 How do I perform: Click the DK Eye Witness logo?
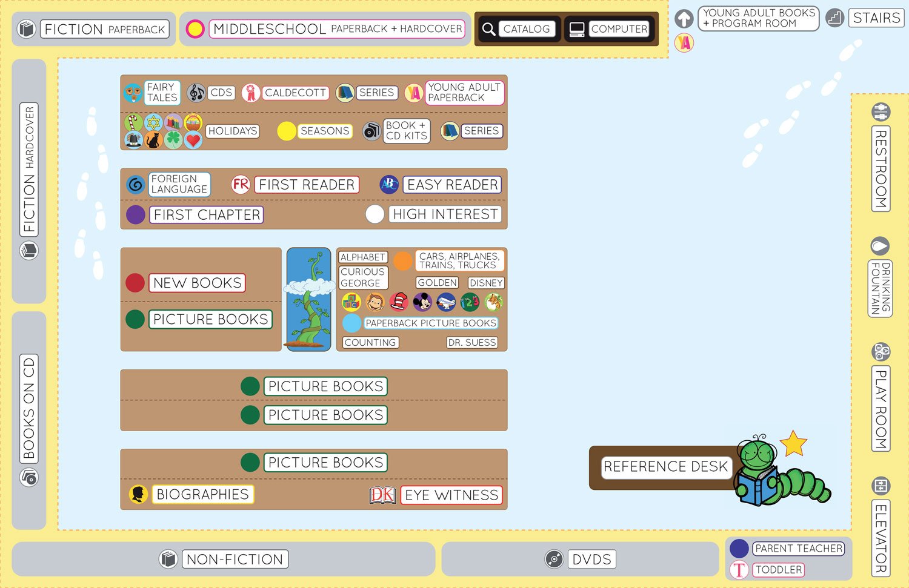point(382,495)
